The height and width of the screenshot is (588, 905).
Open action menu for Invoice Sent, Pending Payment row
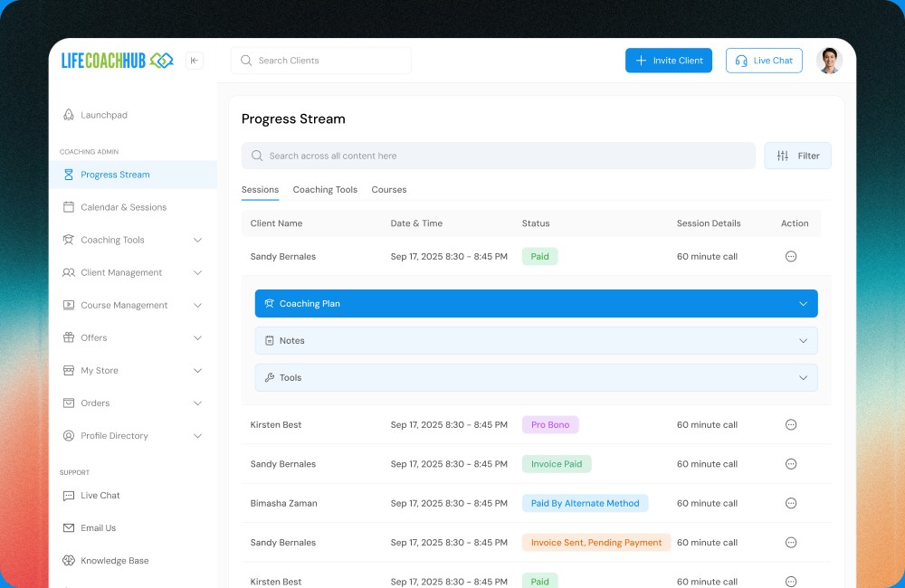point(791,543)
